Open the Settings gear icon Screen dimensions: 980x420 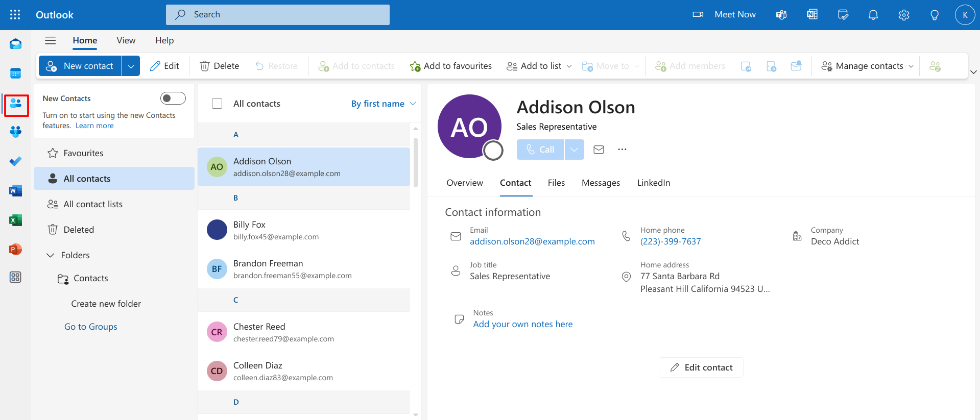(903, 15)
